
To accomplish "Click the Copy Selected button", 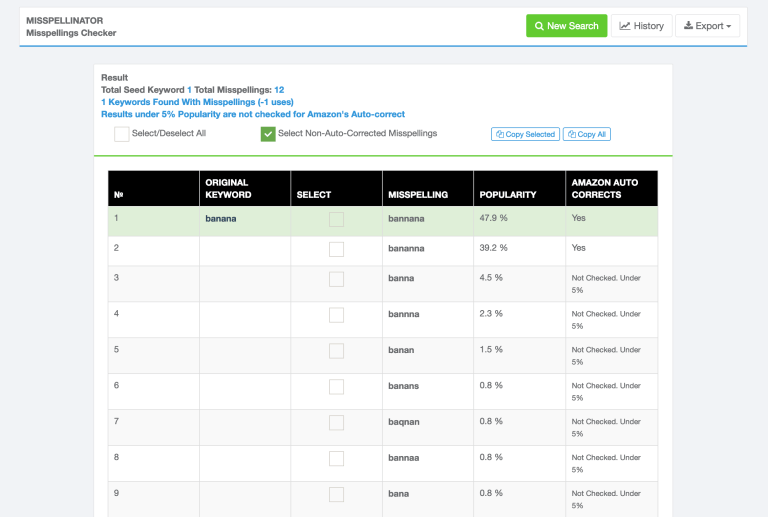I will point(525,134).
